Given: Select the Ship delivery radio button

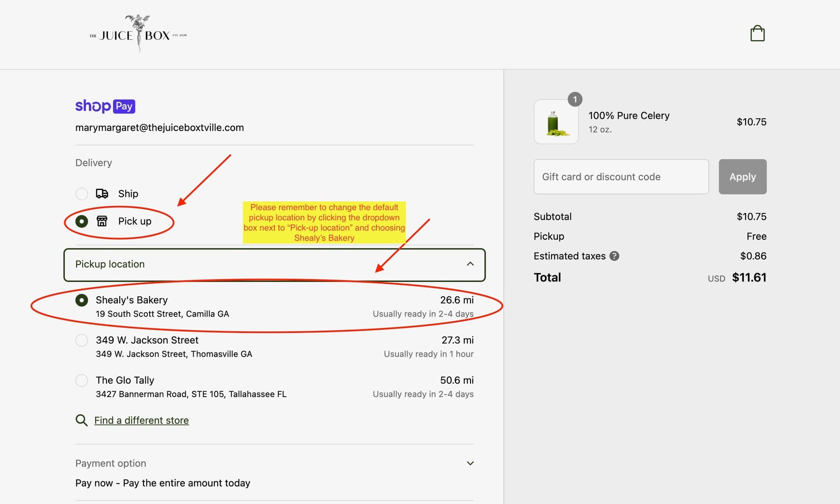Looking at the screenshot, I should pyautogui.click(x=82, y=193).
